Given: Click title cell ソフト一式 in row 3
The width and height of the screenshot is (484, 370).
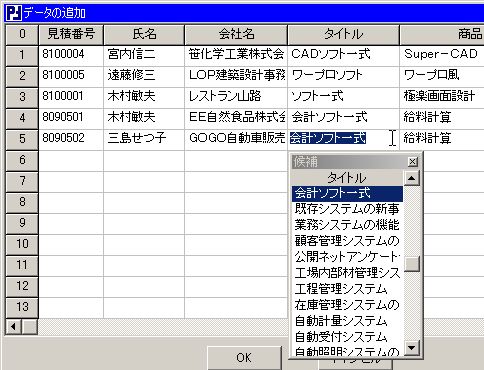Looking at the screenshot, I should [343, 97].
